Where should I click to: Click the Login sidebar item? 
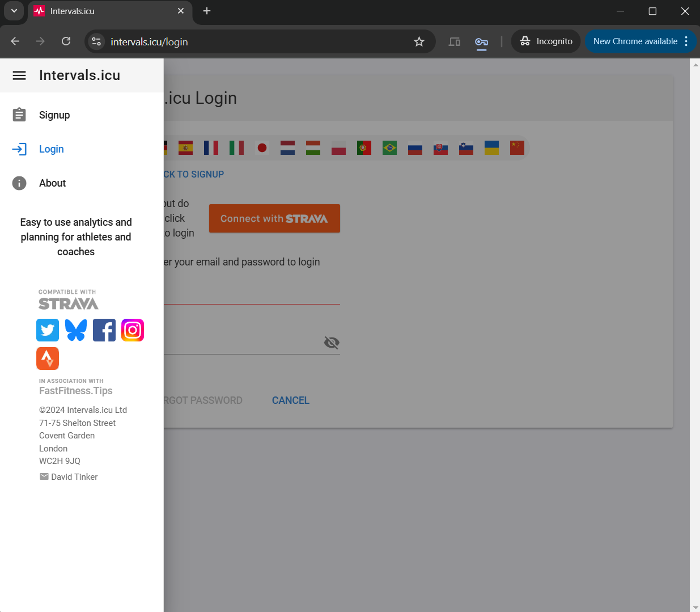(51, 149)
